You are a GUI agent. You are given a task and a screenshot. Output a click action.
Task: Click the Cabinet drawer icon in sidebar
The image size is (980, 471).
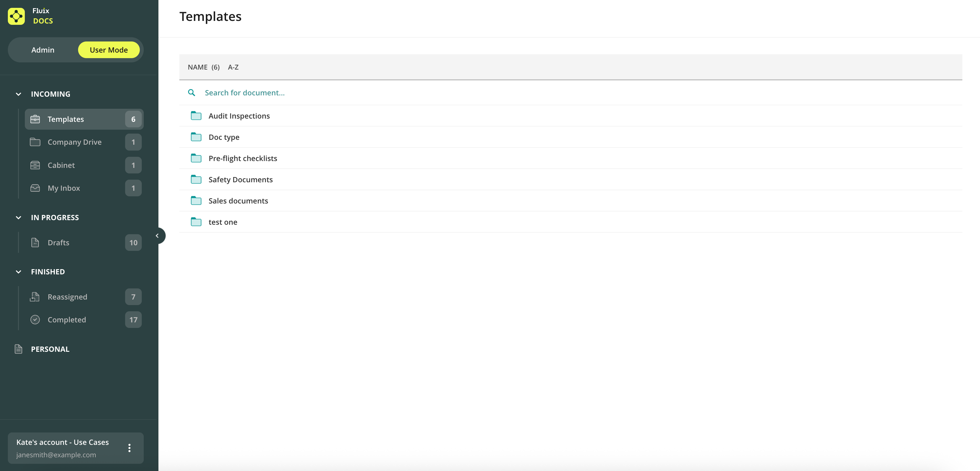coord(35,165)
